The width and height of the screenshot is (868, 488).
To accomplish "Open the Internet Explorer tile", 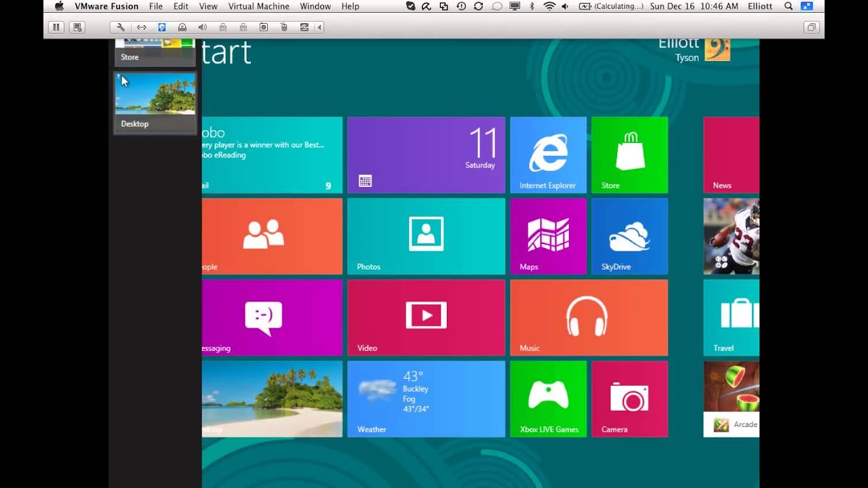I will [548, 155].
